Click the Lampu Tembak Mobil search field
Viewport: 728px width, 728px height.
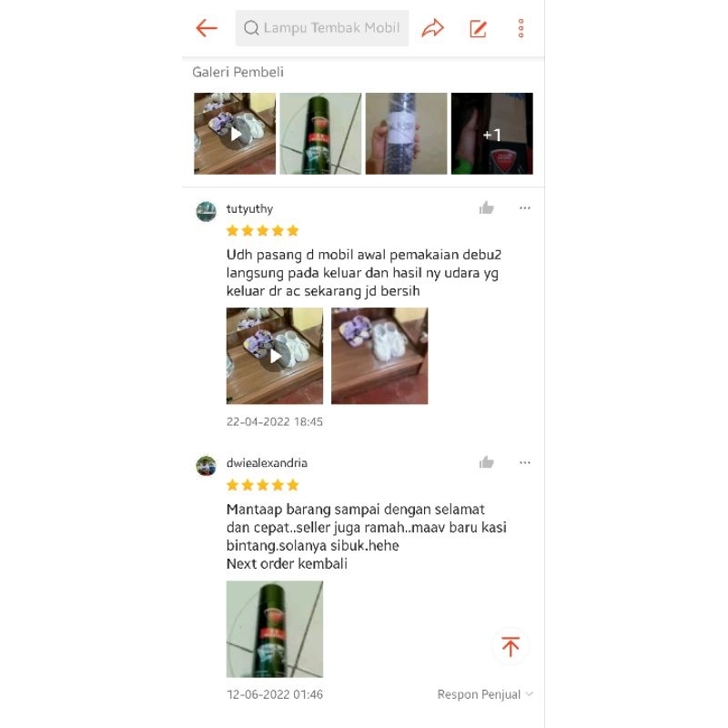click(322, 28)
